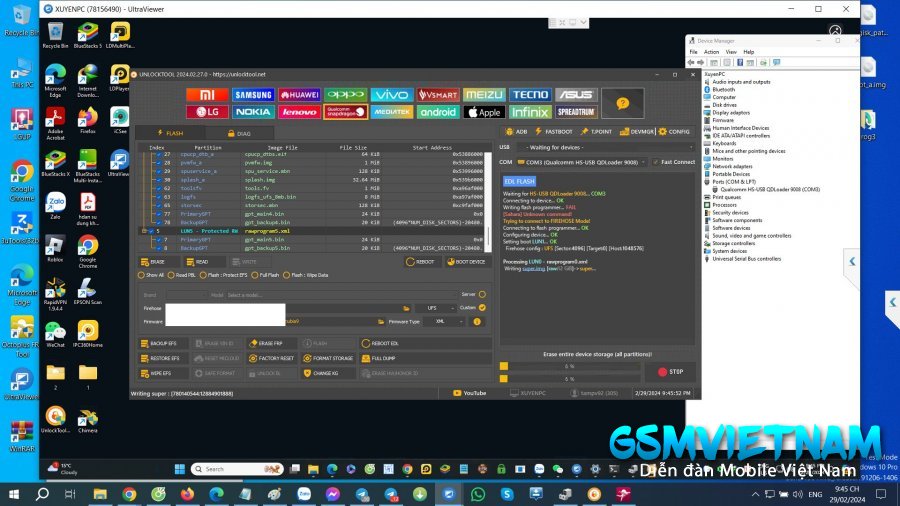Select the Android tile
The height and width of the screenshot is (506, 900).
(x=438, y=112)
